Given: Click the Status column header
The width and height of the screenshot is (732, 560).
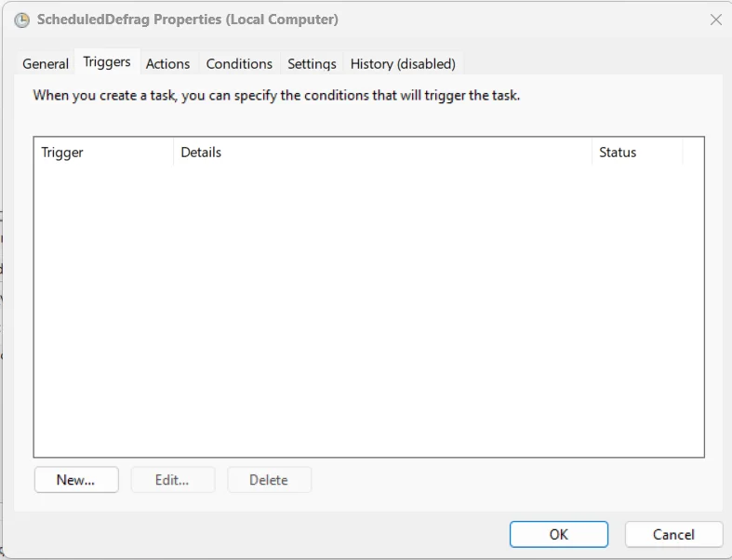Looking at the screenshot, I should pyautogui.click(x=637, y=153).
